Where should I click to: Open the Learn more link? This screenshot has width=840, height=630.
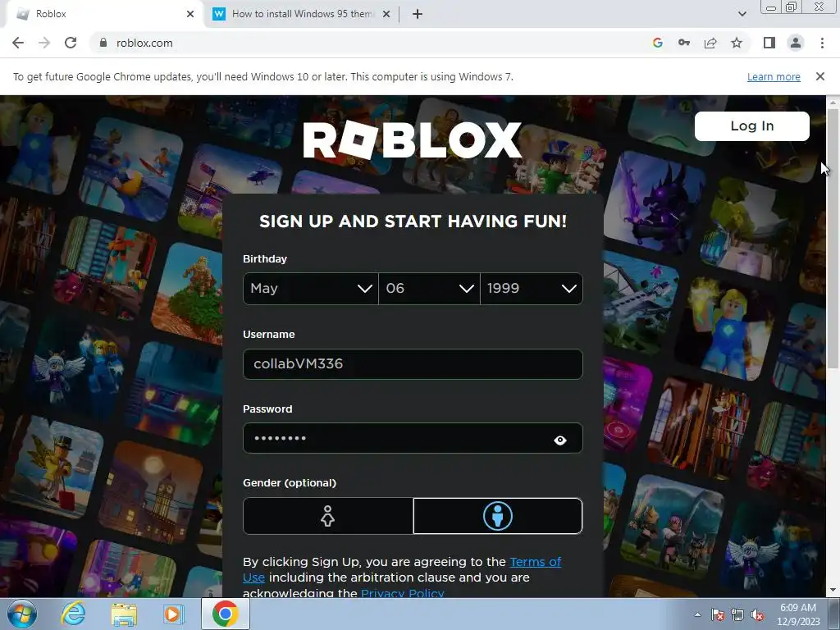(x=774, y=76)
